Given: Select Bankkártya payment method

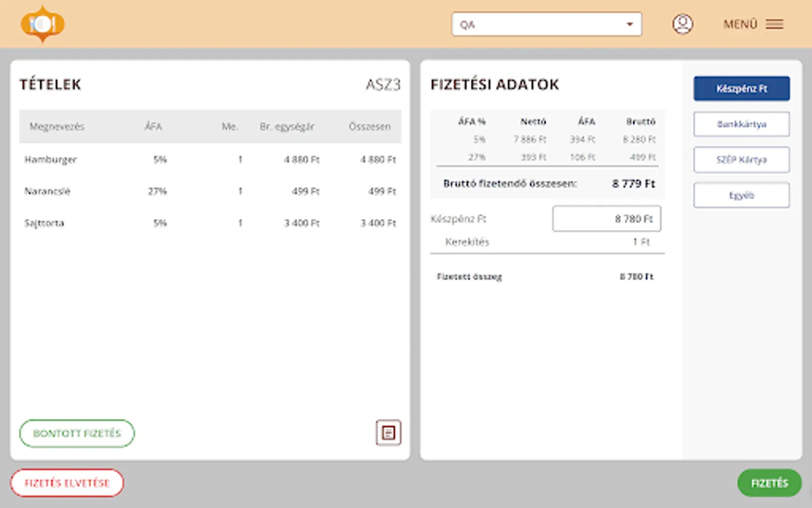Looking at the screenshot, I should click(x=742, y=124).
